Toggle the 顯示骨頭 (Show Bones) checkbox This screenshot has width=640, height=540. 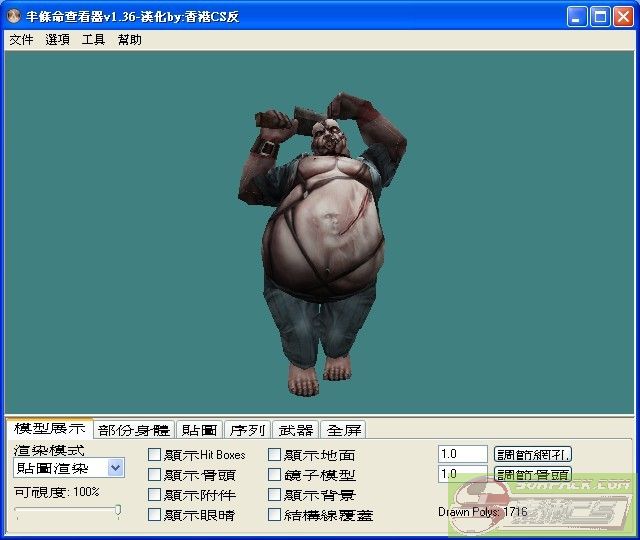pyautogui.click(x=155, y=475)
